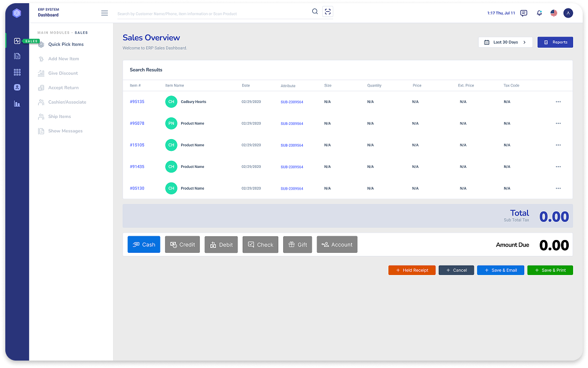This screenshot has width=588, height=368.
Task: Change language via US flag icon
Action: (x=554, y=13)
